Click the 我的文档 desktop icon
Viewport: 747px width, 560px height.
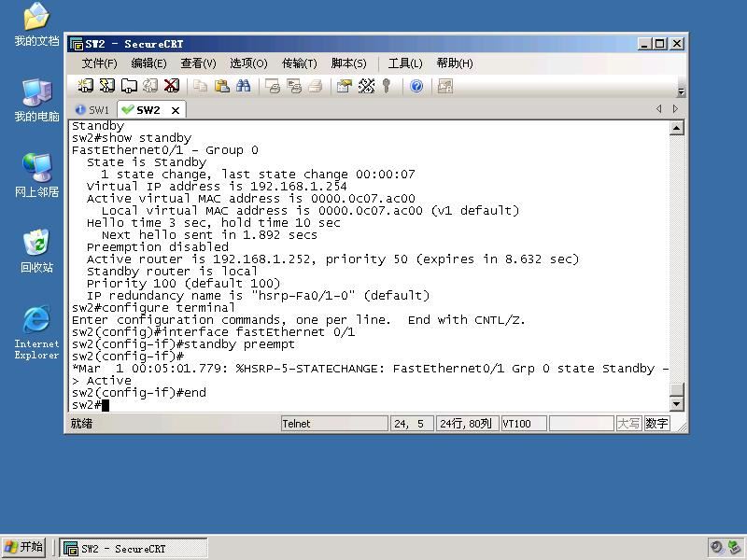(x=36, y=24)
